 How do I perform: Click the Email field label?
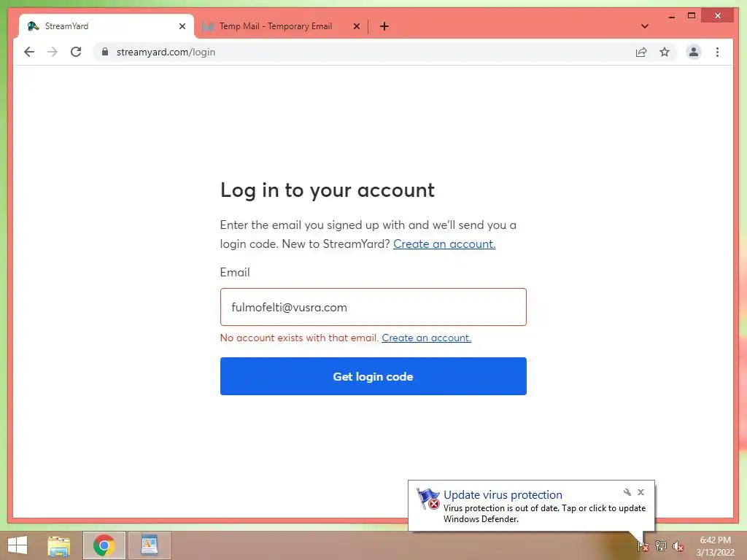[235, 273]
